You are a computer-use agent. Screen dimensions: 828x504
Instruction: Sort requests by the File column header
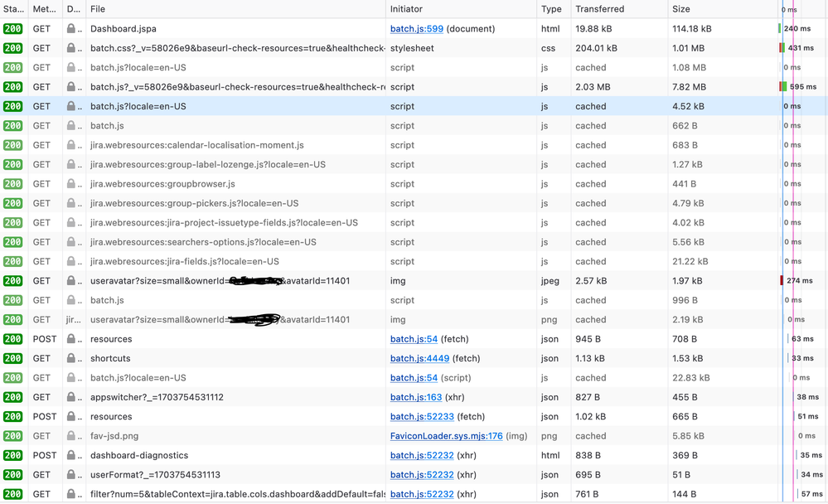pyautogui.click(x=97, y=9)
